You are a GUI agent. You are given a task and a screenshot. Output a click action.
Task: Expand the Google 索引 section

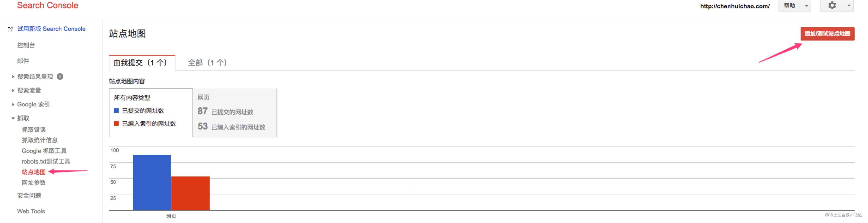coord(13,104)
